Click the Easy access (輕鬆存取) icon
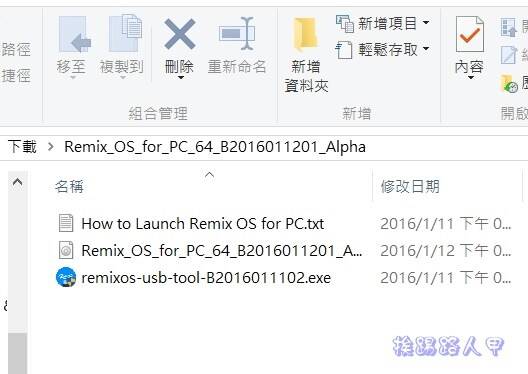Viewport: 528px width, 374px height. [344, 50]
